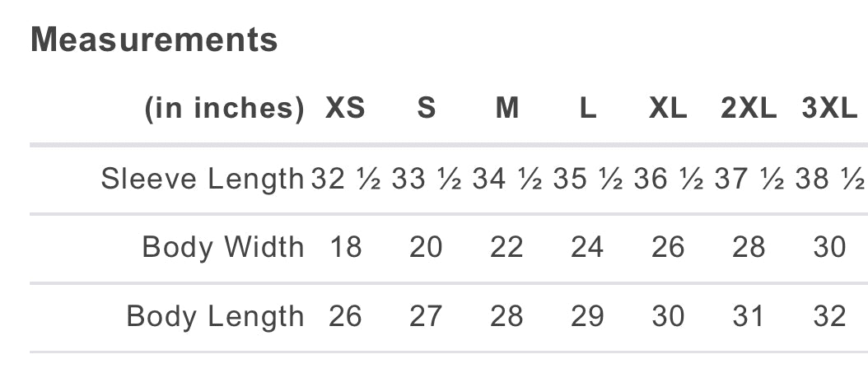This screenshot has height=387, width=868.
Task: Click body width value 24
Action: (587, 247)
